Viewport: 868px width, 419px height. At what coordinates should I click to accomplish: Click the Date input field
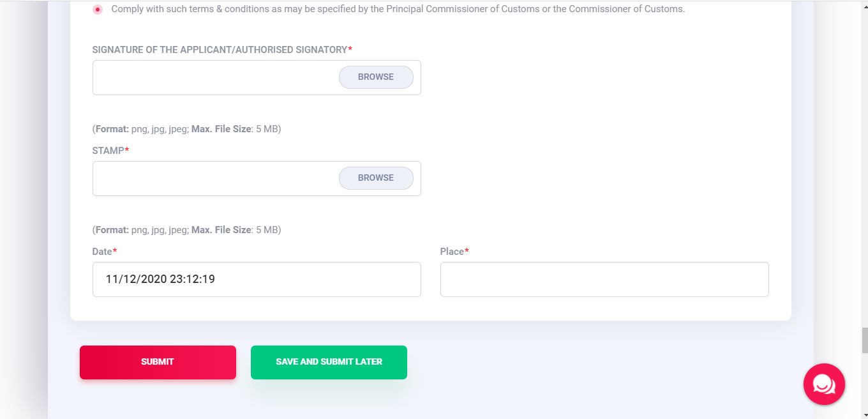[257, 279]
